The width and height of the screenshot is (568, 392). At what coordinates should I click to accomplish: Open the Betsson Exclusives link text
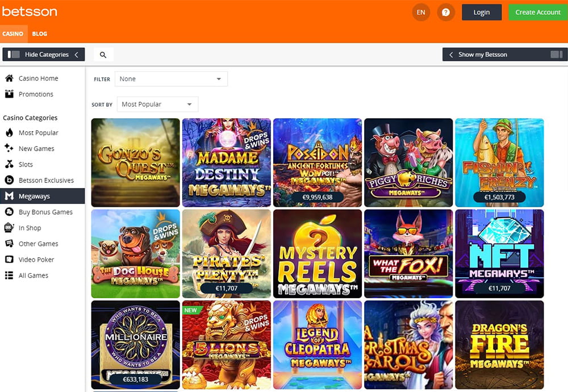pyautogui.click(x=47, y=181)
